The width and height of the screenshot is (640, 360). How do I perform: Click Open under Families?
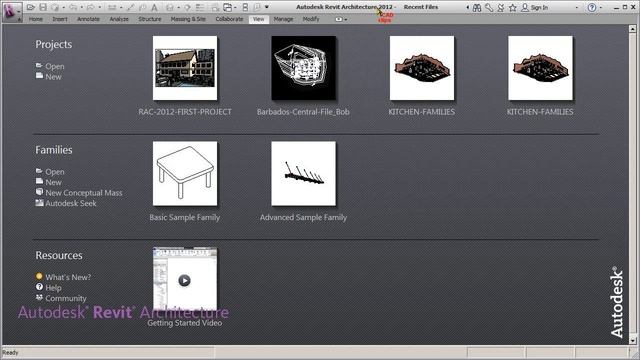55,172
